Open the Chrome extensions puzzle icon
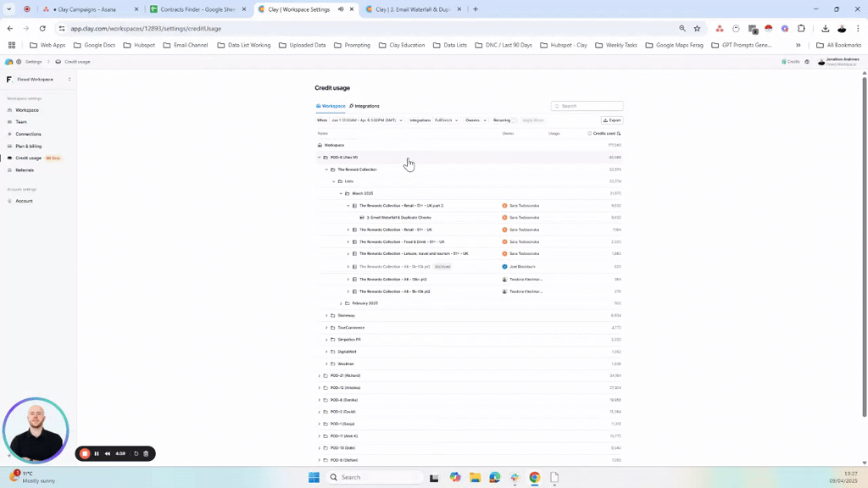 coord(801,28)
